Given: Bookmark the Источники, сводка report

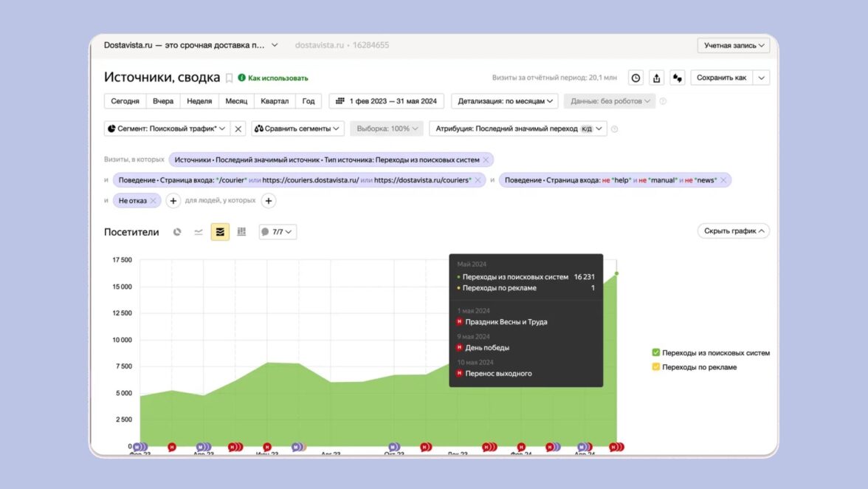Looking at the screenshot, I should point(229,78).
